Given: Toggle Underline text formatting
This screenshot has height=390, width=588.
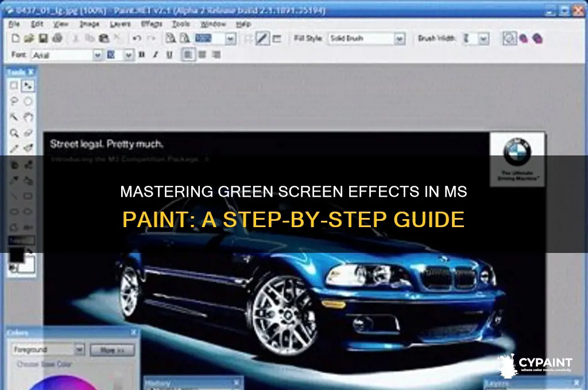Looking at the screenshot, I should [x=169, y=54].
